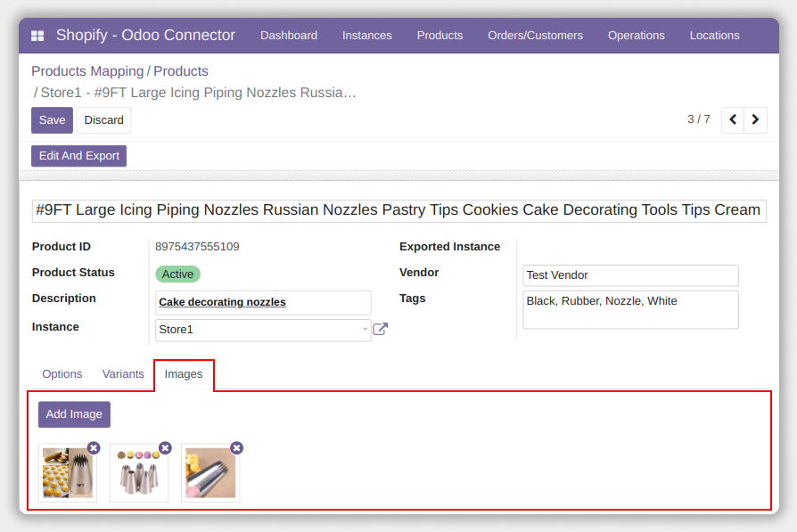Edit Description field Cake decorating nozzles
The height and width of the screenshot is (532, 797).
tap(263, 302)
